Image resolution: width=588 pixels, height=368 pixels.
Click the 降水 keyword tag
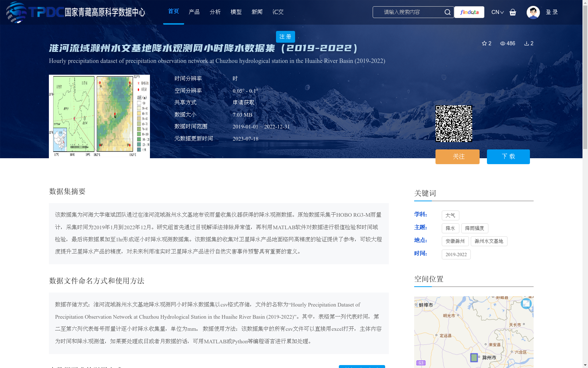(450, 228)
